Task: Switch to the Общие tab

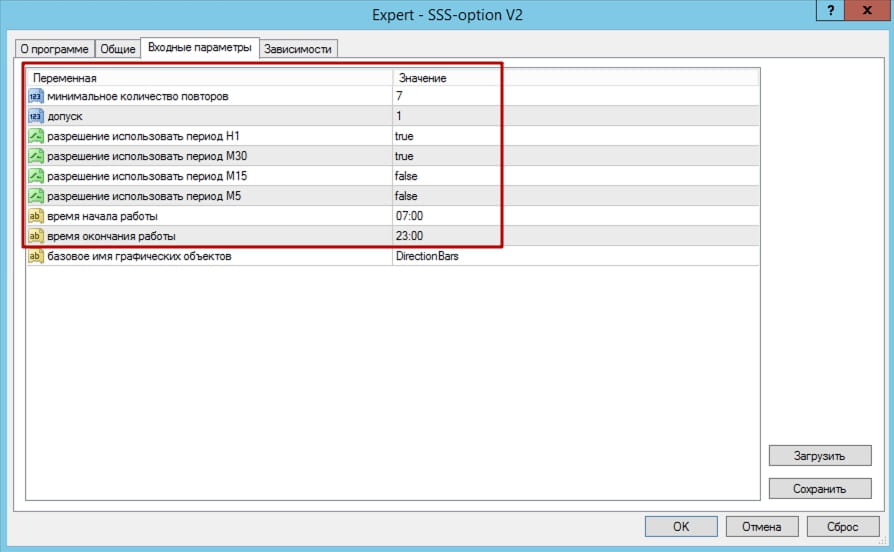Action: (x=117, y=48)
